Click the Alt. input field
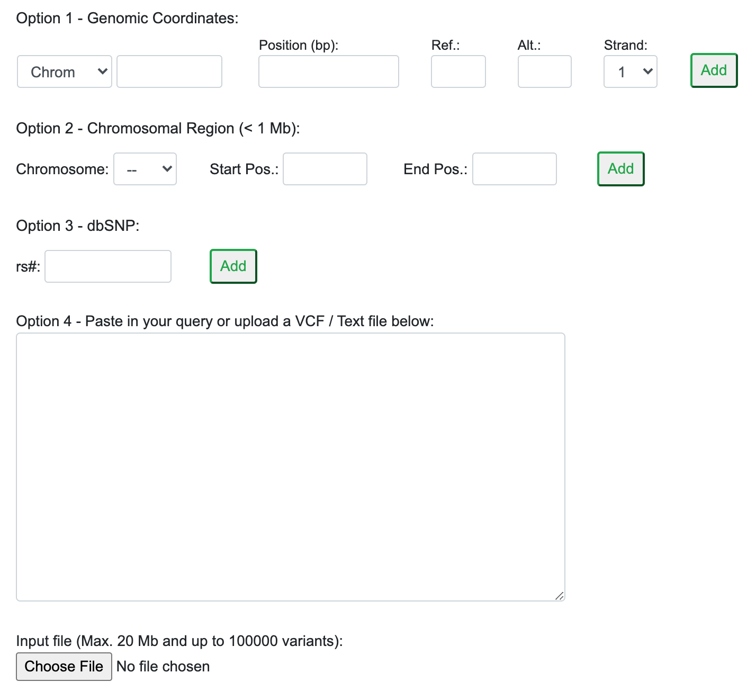This screenshot has width=756, height=700. coord(544,71)
